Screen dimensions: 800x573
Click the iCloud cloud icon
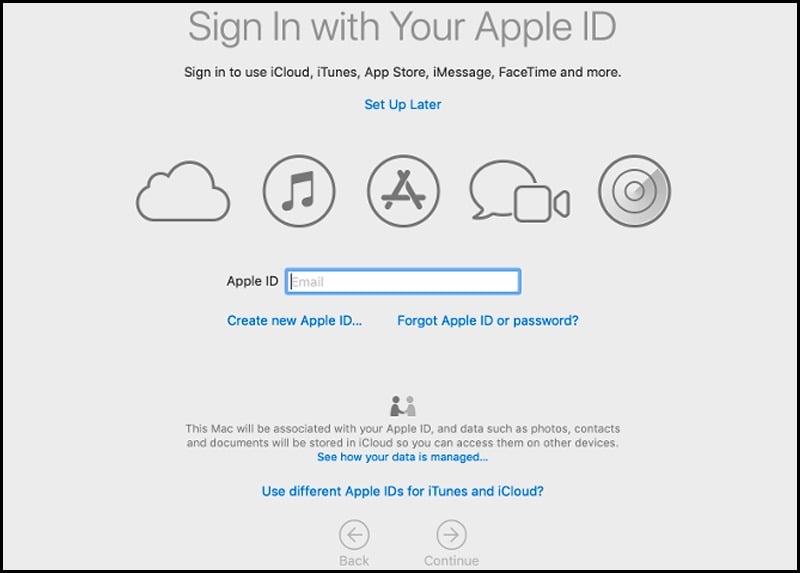[x=183, y=191]
